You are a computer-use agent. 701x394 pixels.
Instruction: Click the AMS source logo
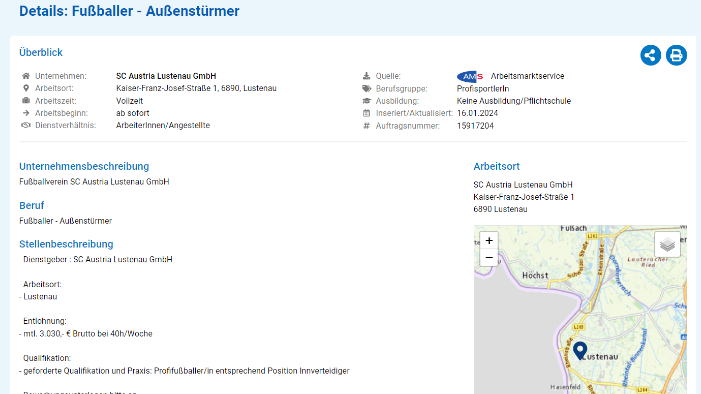(x=470, y=76)
